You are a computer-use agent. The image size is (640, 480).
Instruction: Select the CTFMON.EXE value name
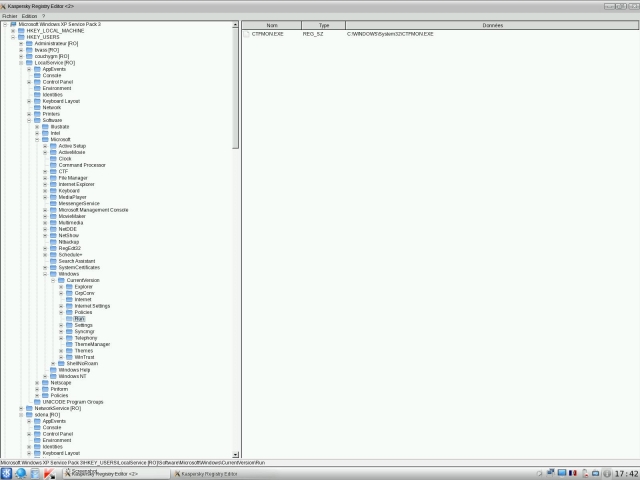pyautogui.click(x=267, y=34)
